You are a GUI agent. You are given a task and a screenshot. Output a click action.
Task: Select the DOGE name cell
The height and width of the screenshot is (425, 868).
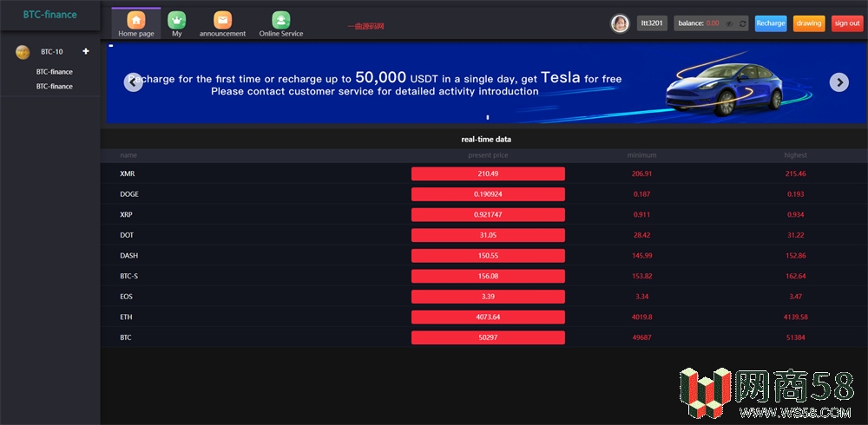tap(129, 194)
